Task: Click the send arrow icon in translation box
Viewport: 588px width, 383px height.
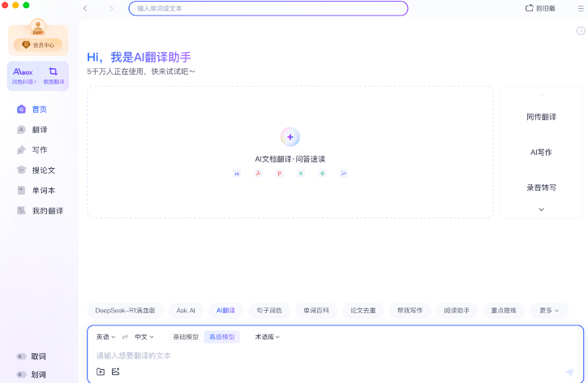Action: coord(569,372)
